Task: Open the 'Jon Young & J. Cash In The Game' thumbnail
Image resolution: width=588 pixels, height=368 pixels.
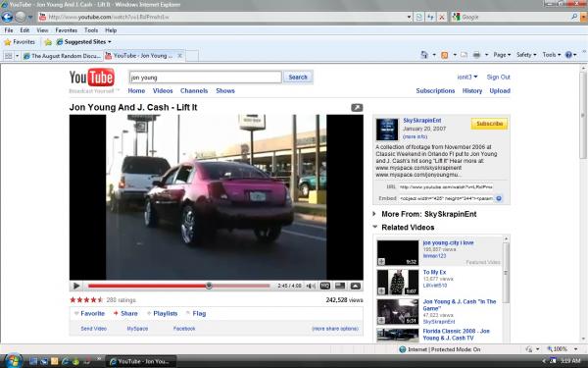Action: (398, 312)
